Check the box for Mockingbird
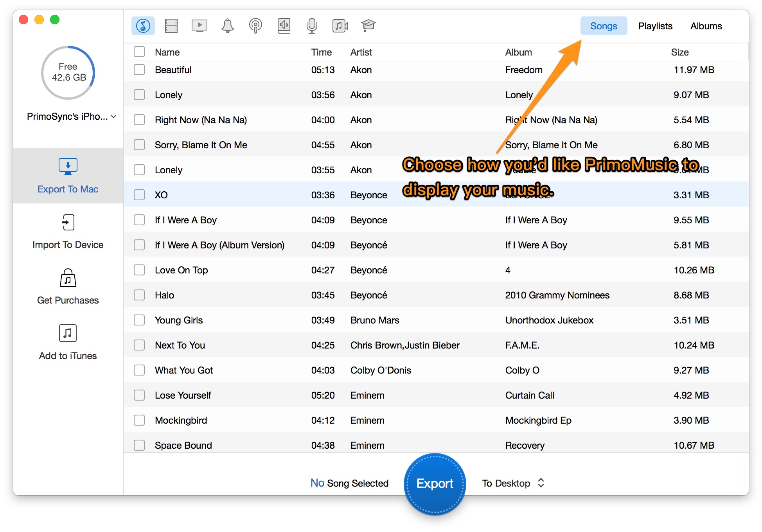Viewport: 762px width, 532px height. point(139,420)
